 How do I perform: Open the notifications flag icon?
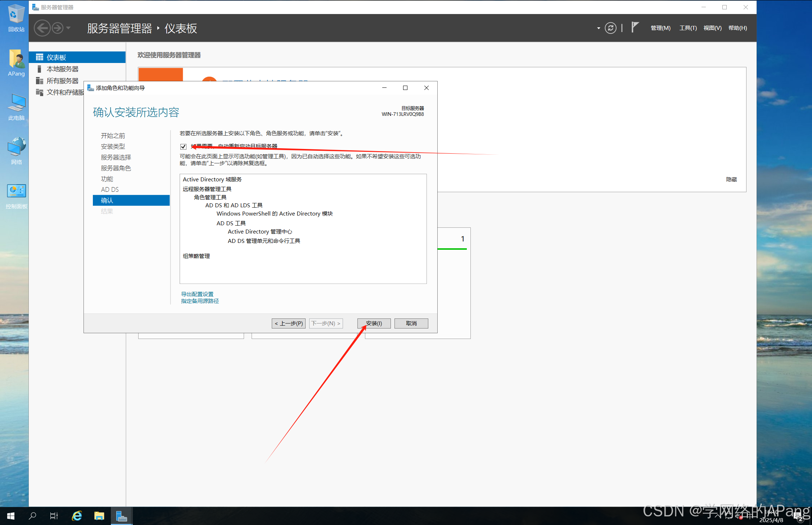point(635,27)
